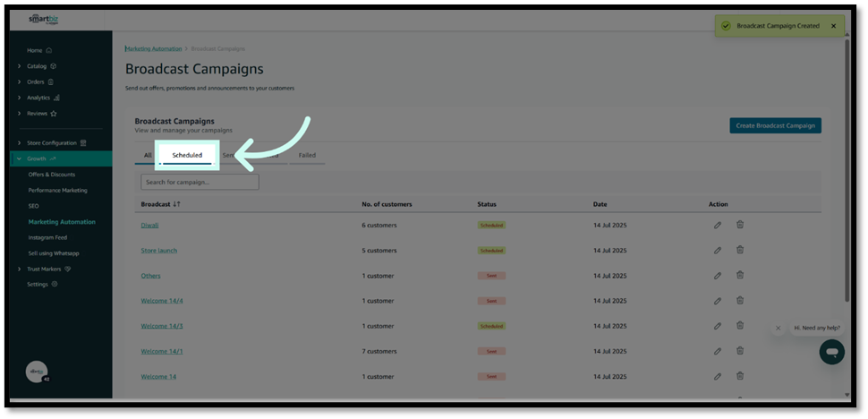The height and width of the screenshot is (419, 868).
Task: Switch to the Failed tab
Action: pos(307,155)
